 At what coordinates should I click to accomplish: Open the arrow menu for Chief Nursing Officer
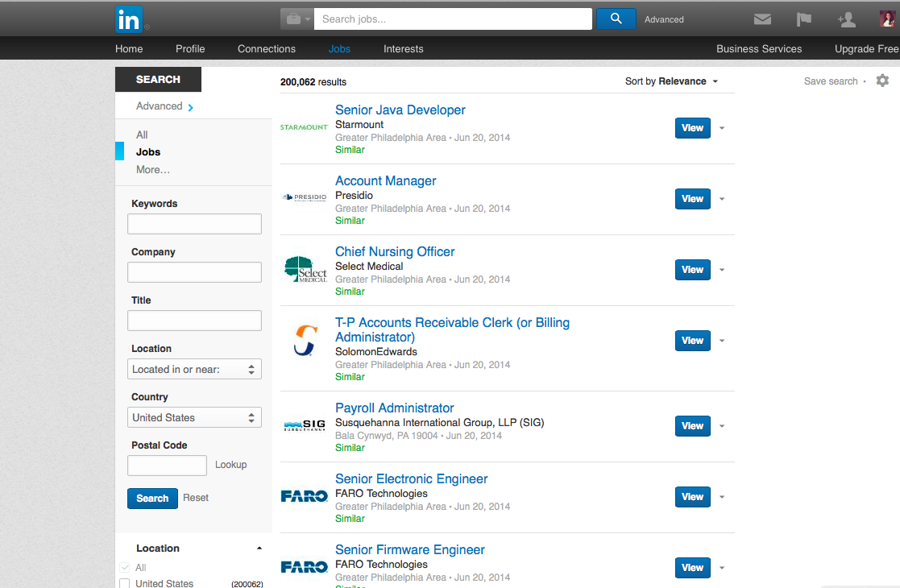coord(722,270)
